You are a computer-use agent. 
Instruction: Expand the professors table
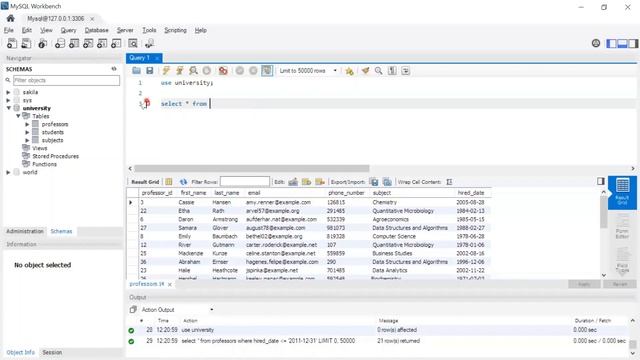[x=27, y=124]
